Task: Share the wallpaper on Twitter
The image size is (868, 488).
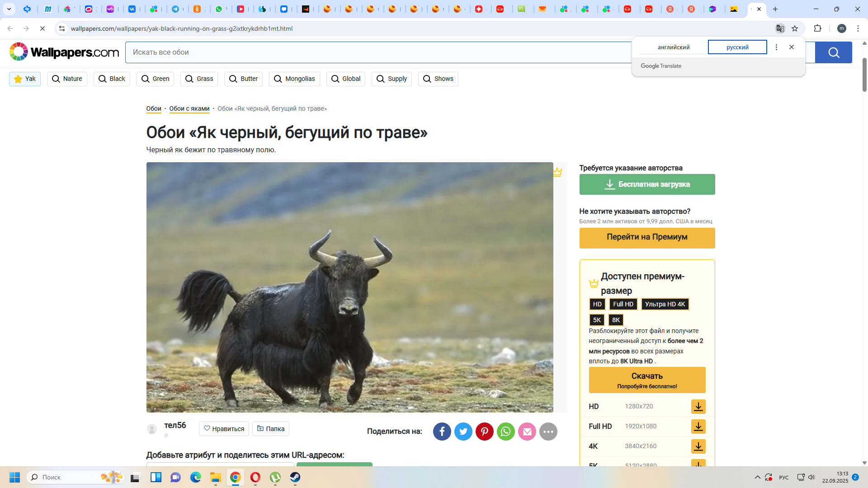Action: click(x=463, y=432)
